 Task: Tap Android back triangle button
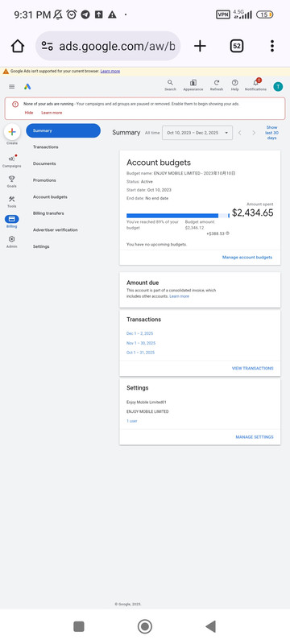point(210,626)
